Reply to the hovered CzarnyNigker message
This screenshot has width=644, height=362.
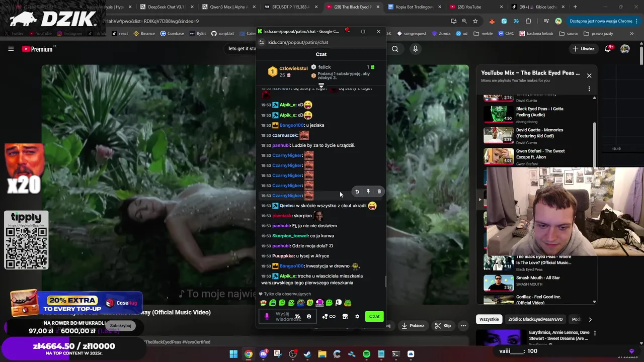tap(357, 192)
